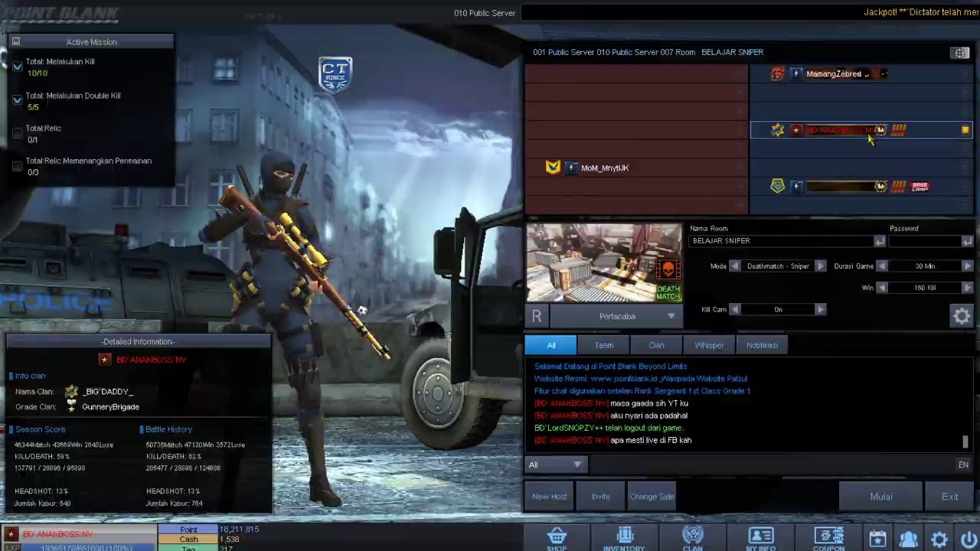Open the calendar event icon
This screenshot has height=551, width=980.
coord(877,540)
